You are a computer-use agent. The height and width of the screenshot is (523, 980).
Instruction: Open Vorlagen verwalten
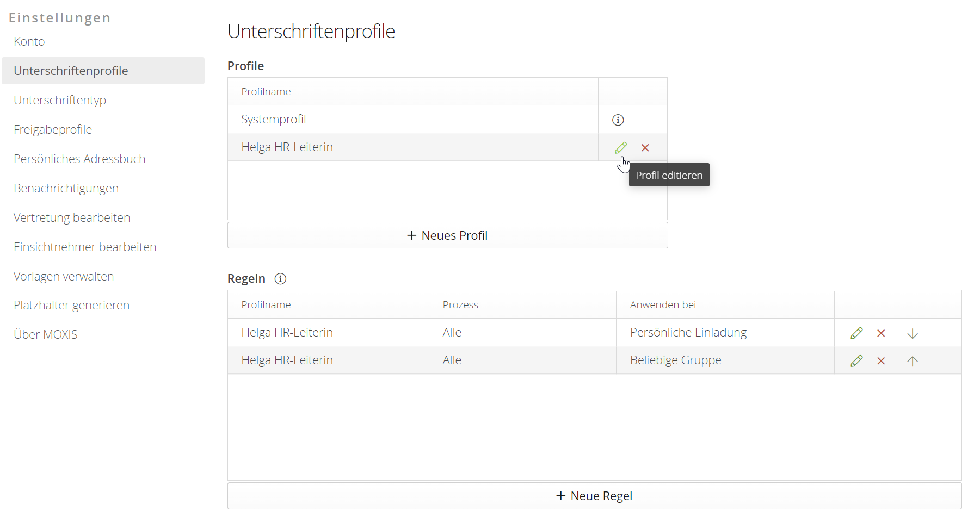[64, 276]
